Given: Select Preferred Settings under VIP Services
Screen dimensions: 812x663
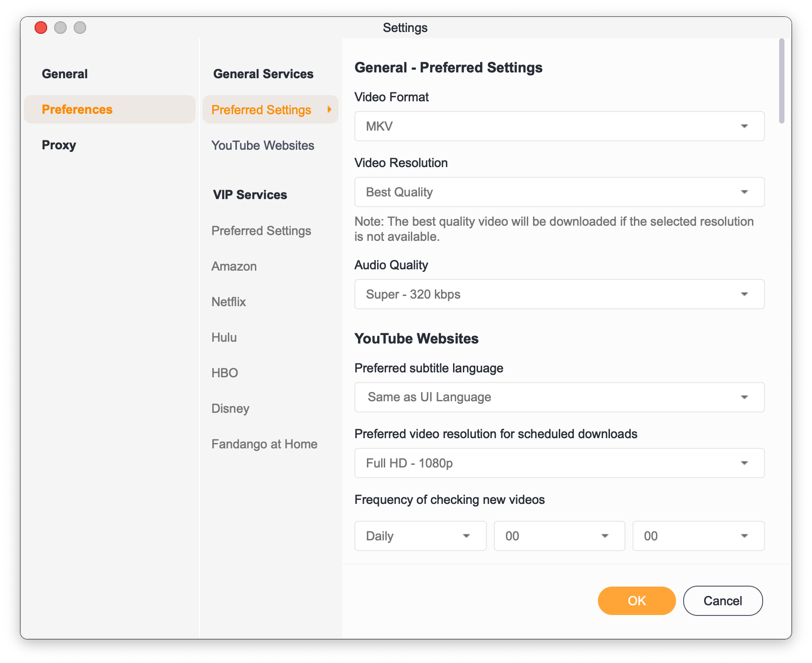Looking at the screenshot, I should [261, 231].
